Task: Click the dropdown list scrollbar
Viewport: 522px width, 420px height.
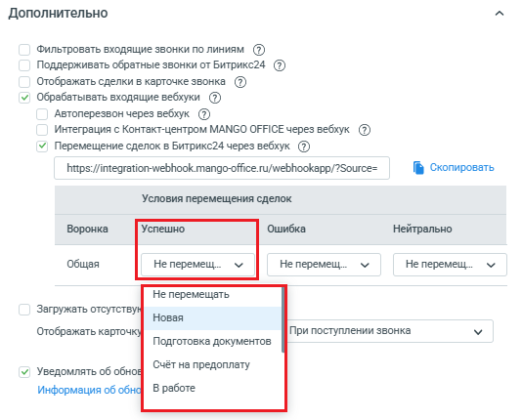Action: coord(283,319)
